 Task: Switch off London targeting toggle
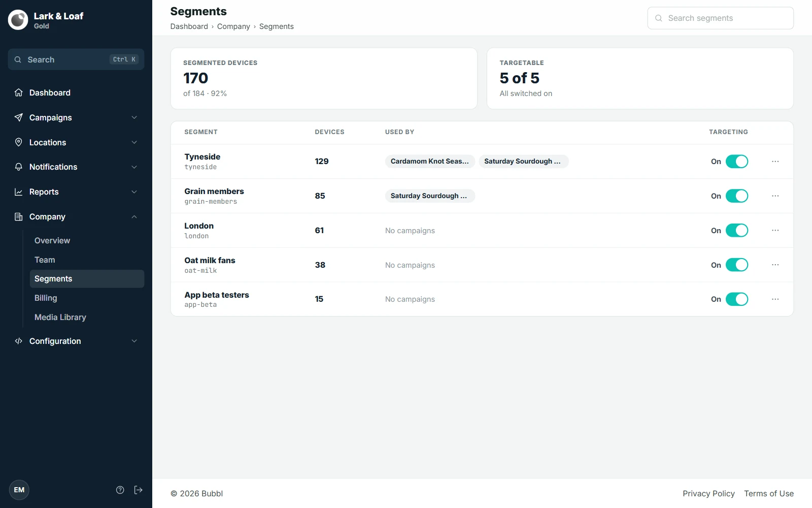point(737,230)
